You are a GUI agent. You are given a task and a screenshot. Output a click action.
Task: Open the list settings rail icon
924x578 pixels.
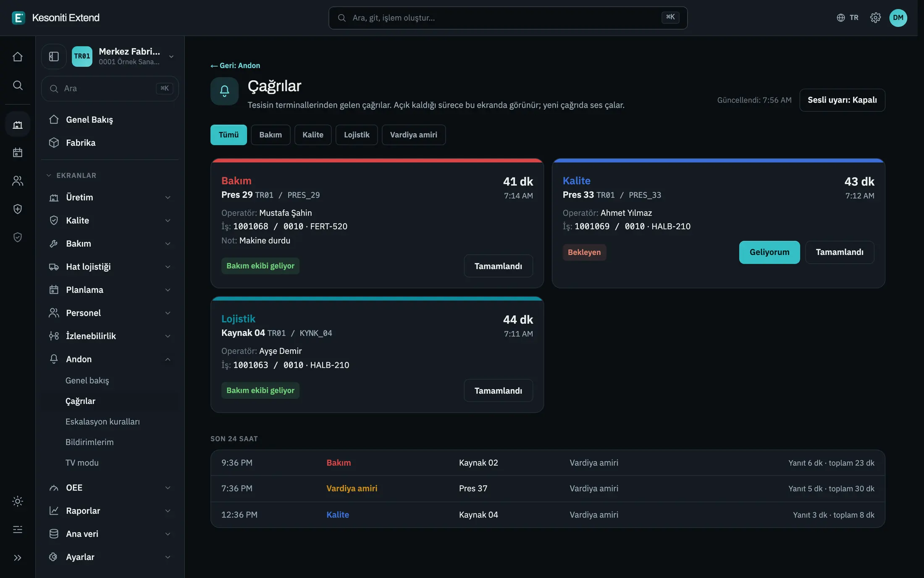pos(18,529)
